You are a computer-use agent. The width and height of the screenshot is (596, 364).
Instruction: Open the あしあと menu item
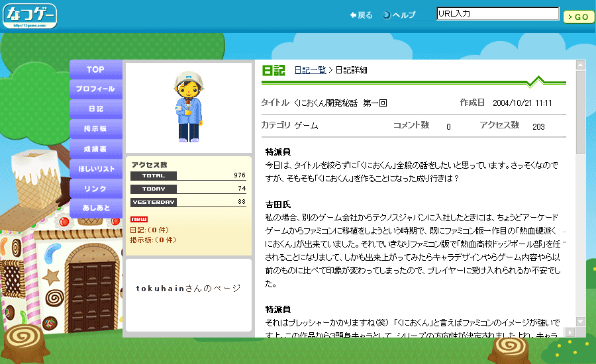tap(95, 208)
